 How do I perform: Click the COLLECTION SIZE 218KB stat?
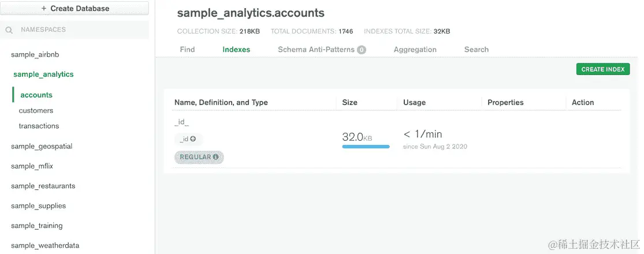pyautogui.click(x=218, y=31)
